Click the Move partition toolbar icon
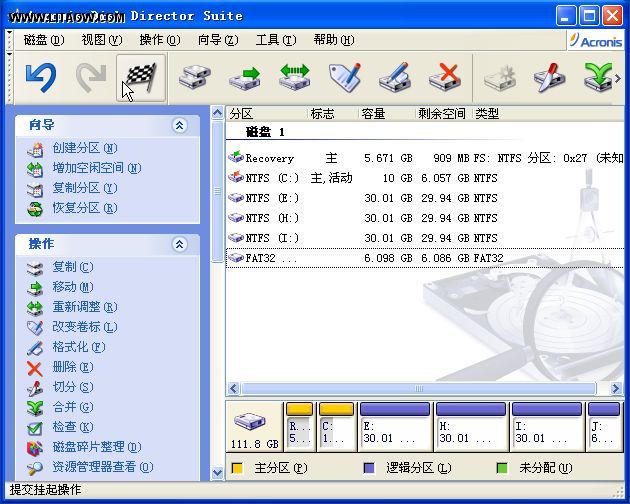This screenshot has height=504, width=630. click(245, 77)
